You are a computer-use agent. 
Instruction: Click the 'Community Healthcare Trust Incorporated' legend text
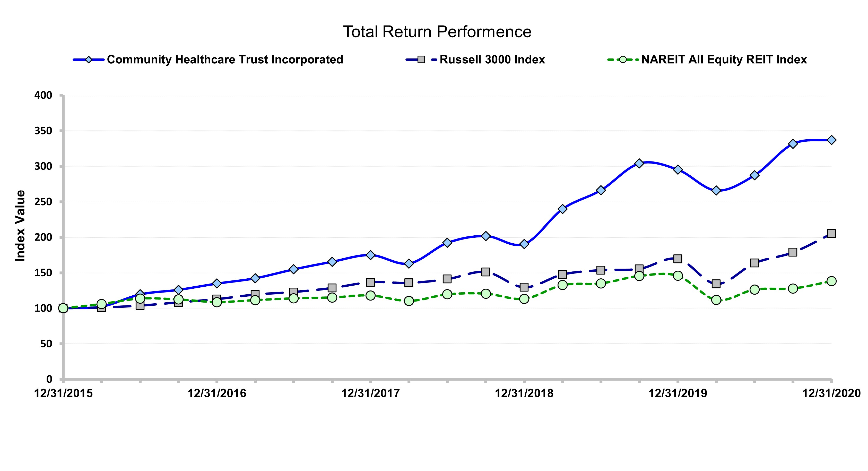point(225,60)
